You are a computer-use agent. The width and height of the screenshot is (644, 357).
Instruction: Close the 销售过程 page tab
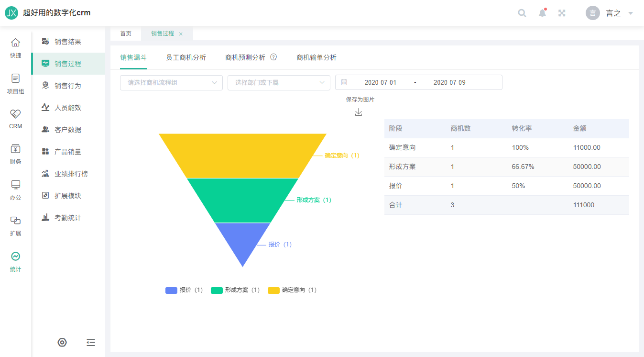[181, 34]
